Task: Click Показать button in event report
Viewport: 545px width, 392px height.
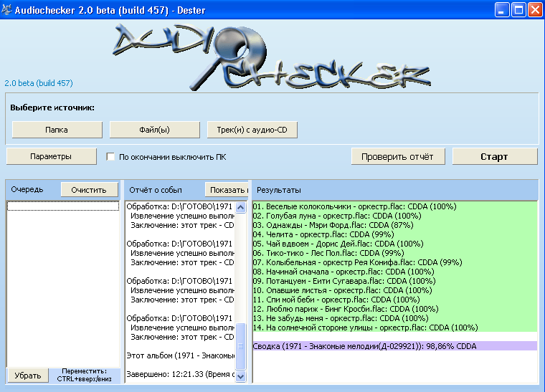Action: point(227,190)
